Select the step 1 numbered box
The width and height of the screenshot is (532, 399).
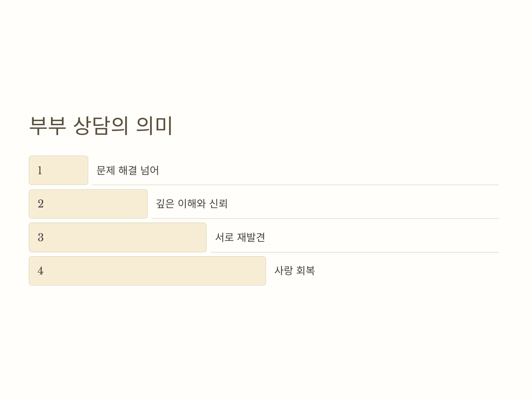tap(59, 170)
